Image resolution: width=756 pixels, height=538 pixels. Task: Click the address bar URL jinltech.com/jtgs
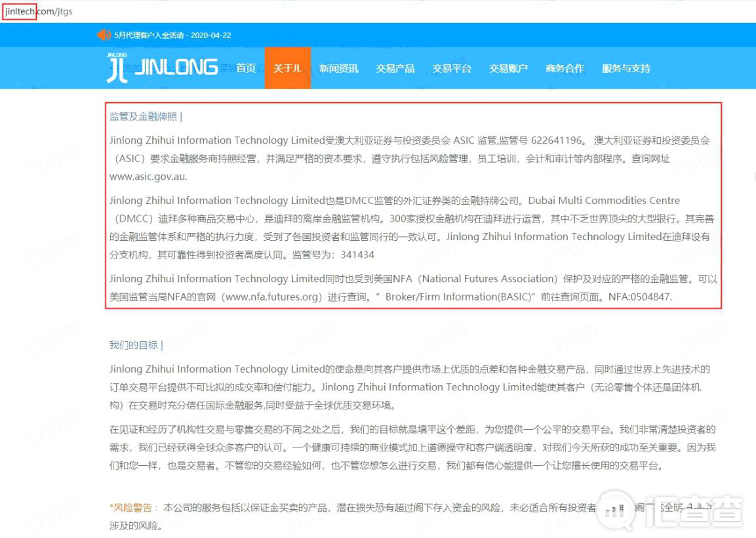[x=39, y=11]
